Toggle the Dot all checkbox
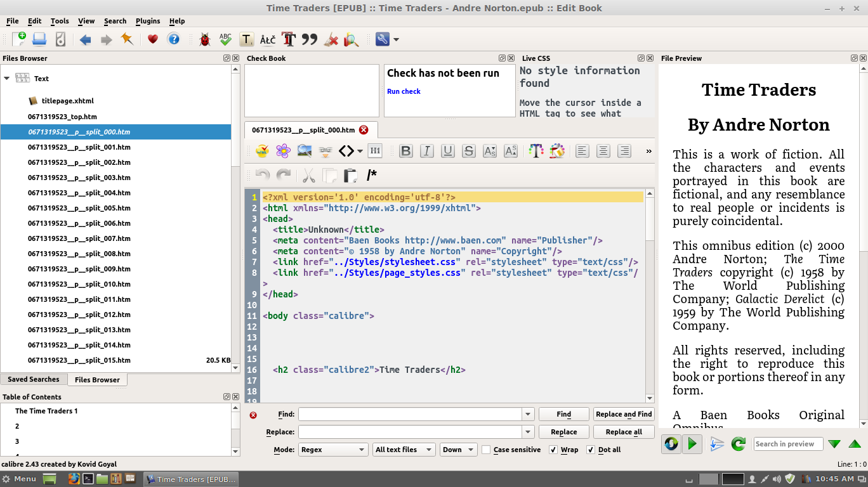The width and height of the screenshot is (868, 487). [x=591, y=450]
